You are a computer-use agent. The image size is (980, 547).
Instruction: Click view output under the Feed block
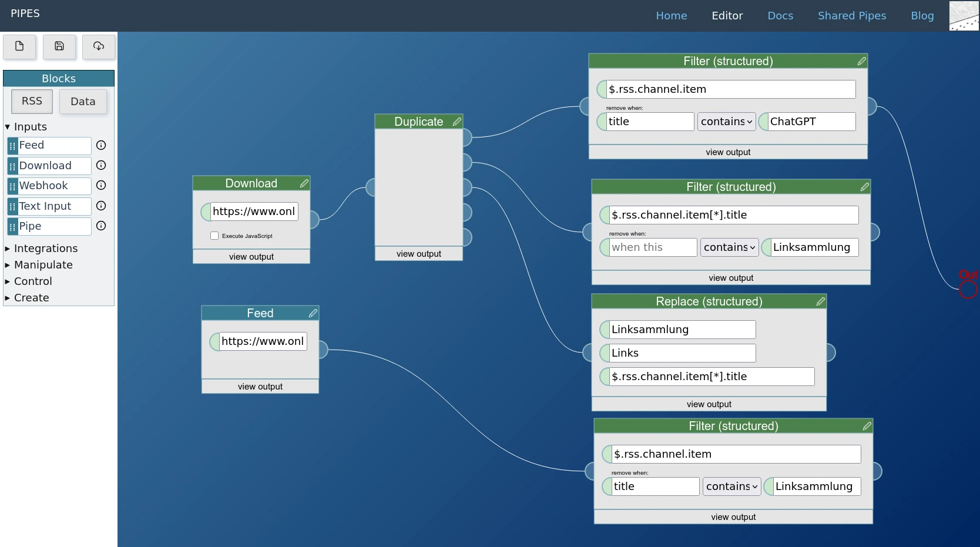(260, 387)
